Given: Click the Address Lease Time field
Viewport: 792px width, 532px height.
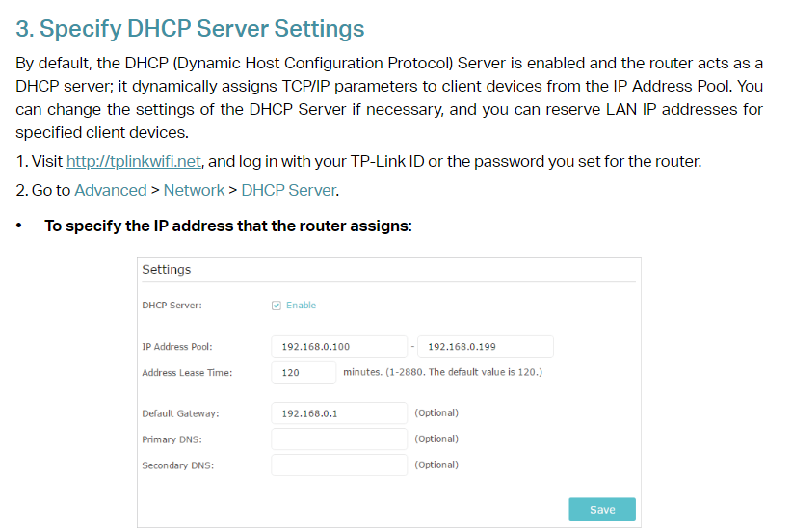Looking at the screenshot, I should pyautogui.click(x=304, y=372).
